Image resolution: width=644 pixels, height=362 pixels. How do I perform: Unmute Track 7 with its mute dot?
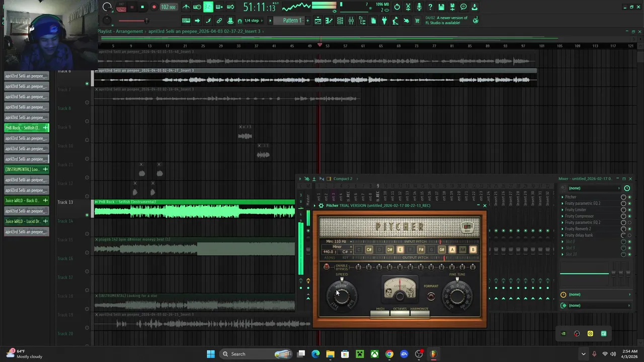point(87,103)
